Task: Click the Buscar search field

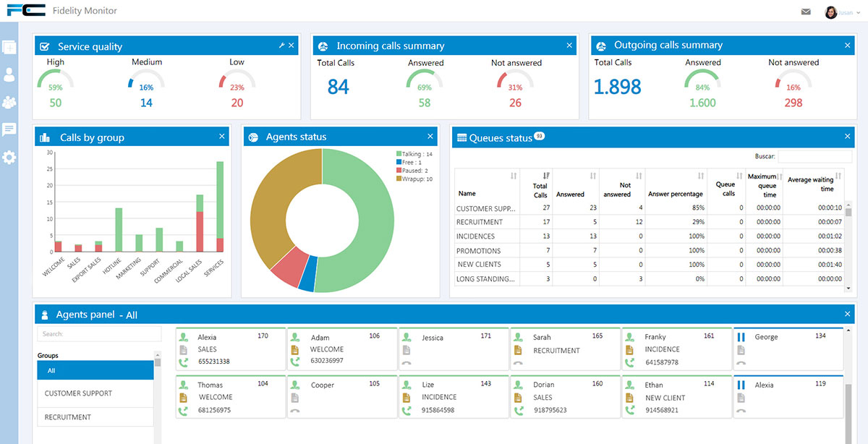Action: (814, 156)
